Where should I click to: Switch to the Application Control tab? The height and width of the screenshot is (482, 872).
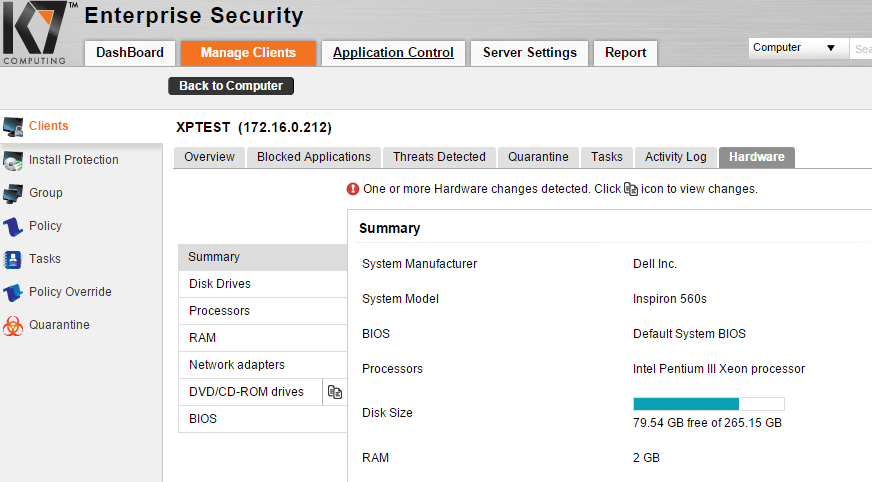click(x=393, y=53)
